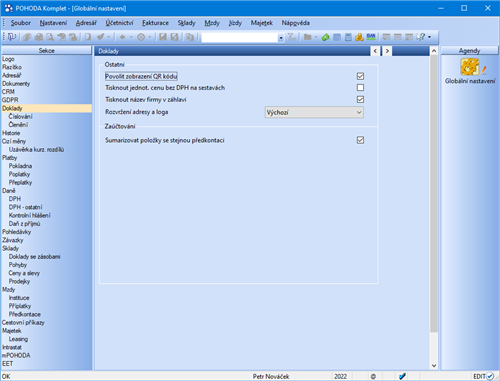Viewport: 500px width, 381px height.
Task: Click the folder icon in the toolbar
Action: coord(308,37)
